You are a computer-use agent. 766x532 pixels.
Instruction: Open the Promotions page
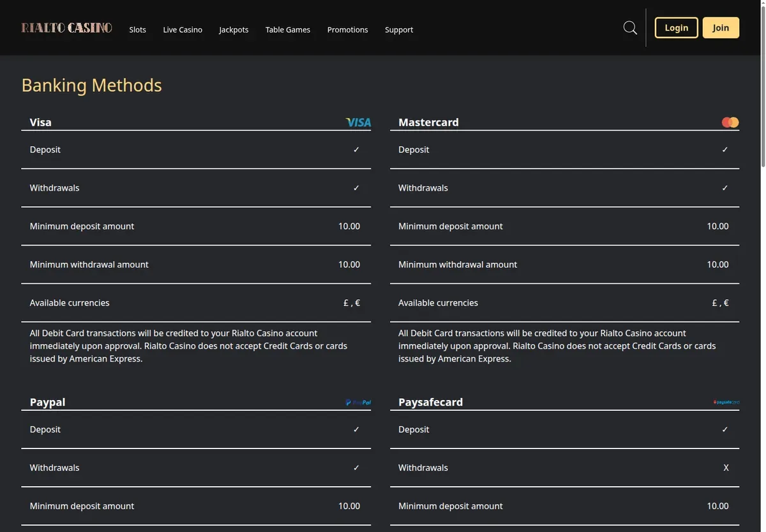pyautogui.click(x=347, y=29)
